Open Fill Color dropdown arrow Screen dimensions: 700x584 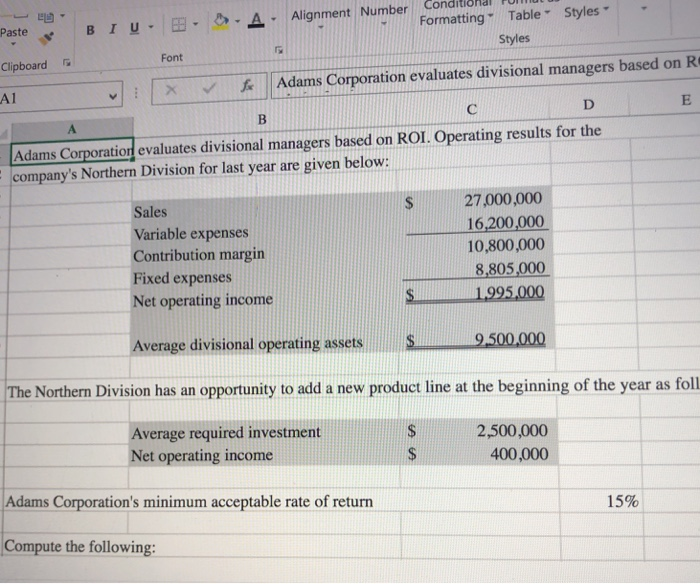click(x=238, y=21)
